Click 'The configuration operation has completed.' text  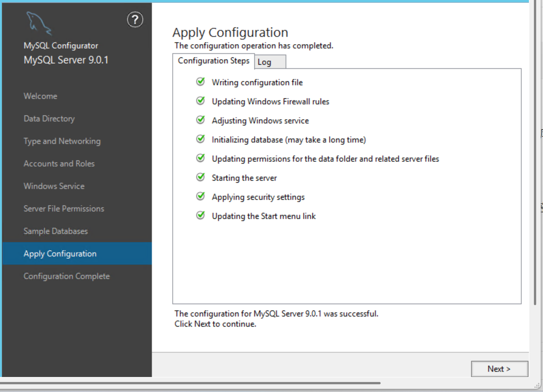[x=254, y=45]
